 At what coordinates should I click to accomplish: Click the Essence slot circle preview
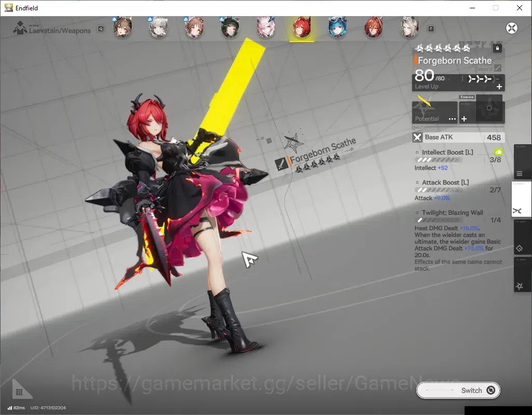coord(489,108)
